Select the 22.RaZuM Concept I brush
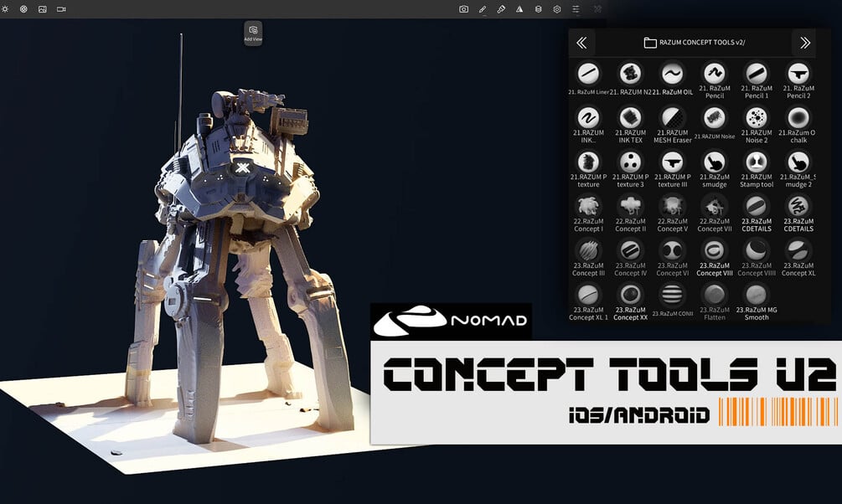Screen dimensions: 842x504 [x=588, y=214]
